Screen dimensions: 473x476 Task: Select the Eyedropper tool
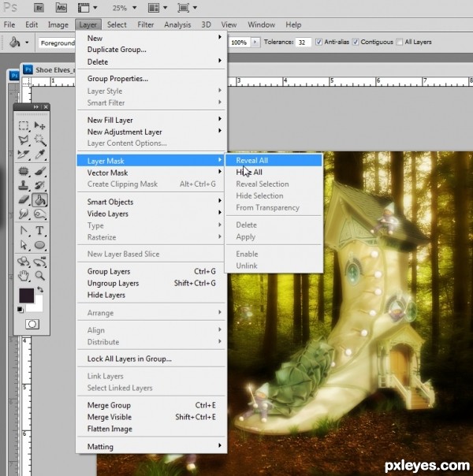[39, 154]
